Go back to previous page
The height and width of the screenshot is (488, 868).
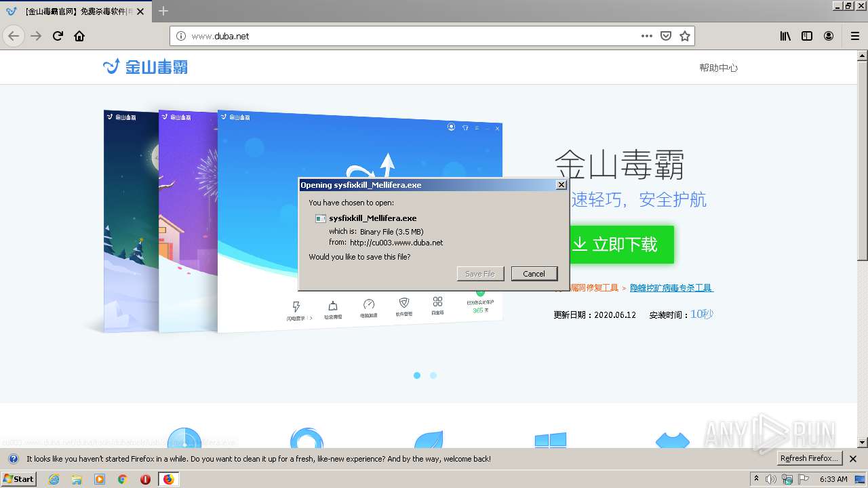pyautogui.click(x=14, y=36)
